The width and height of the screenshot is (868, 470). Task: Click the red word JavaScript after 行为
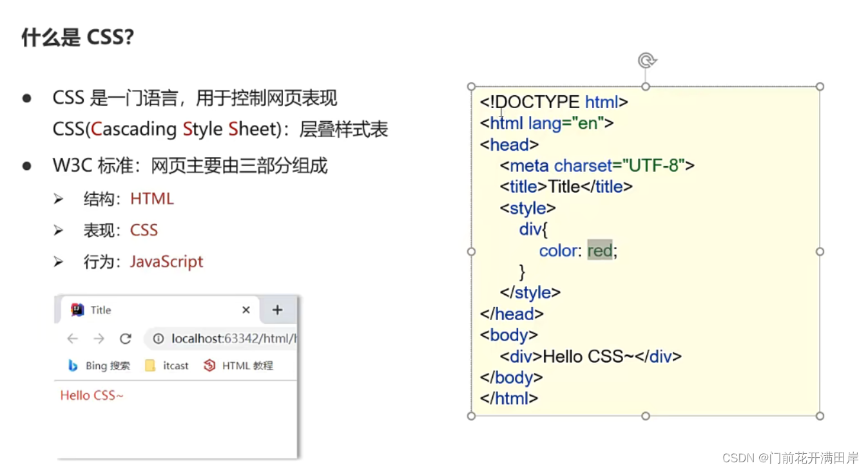click(x=167, y=261)
